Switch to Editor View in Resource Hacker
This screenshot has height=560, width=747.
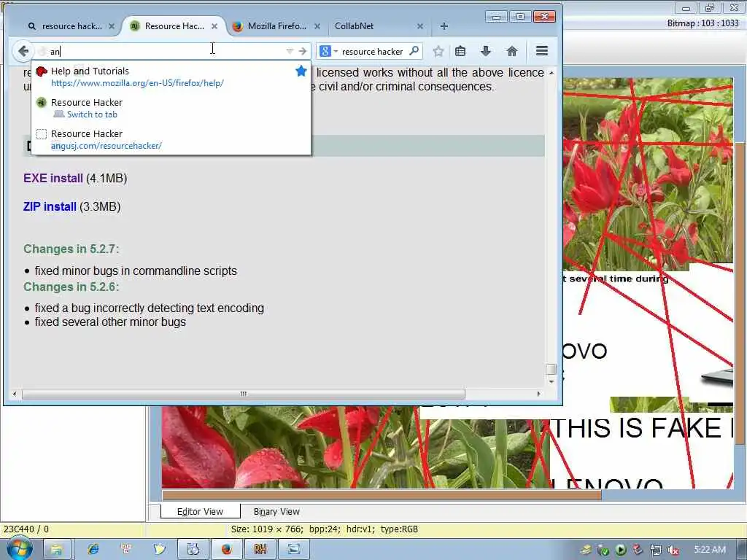tap(200, 511)
